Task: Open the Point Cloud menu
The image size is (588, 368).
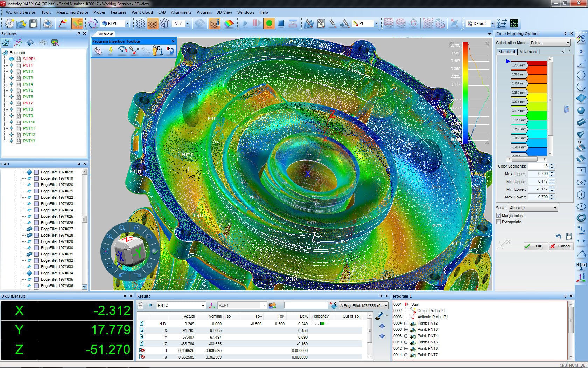Action: [142, 12]
